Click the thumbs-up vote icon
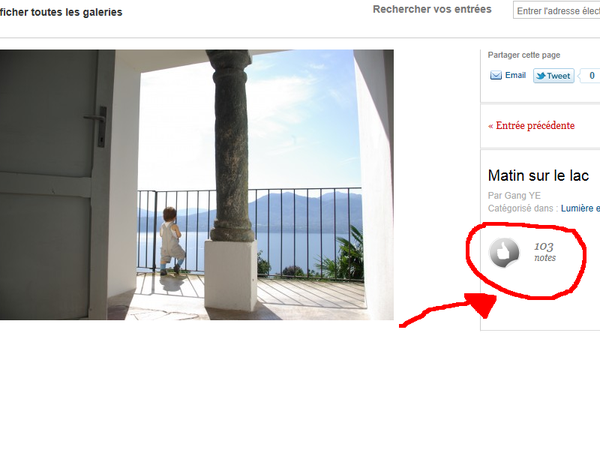 [504, 253]
